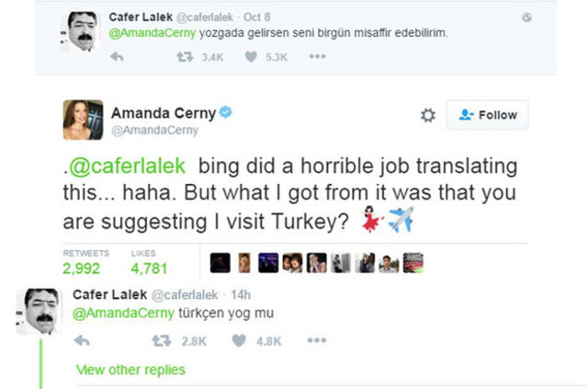
Task: Open the gear settings menu beside Follow
Action: coord(427,115)
